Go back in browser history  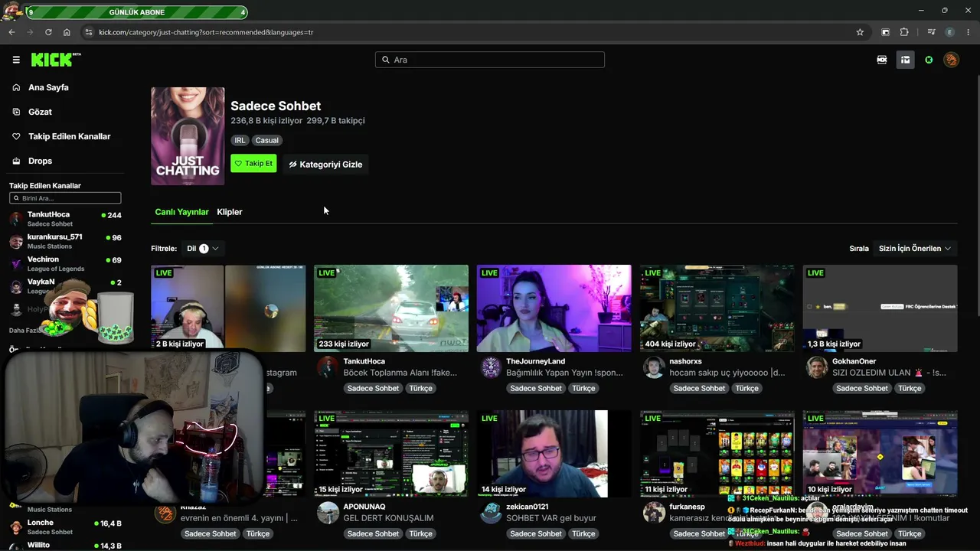click(11, 32)
